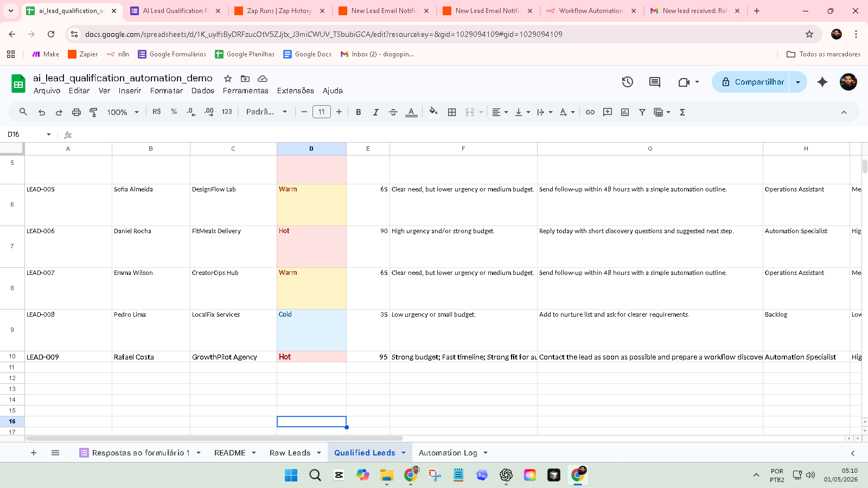The image size is (868, 488).
Task: Open the Todos os marcadores folder
Action: point(824,54)
